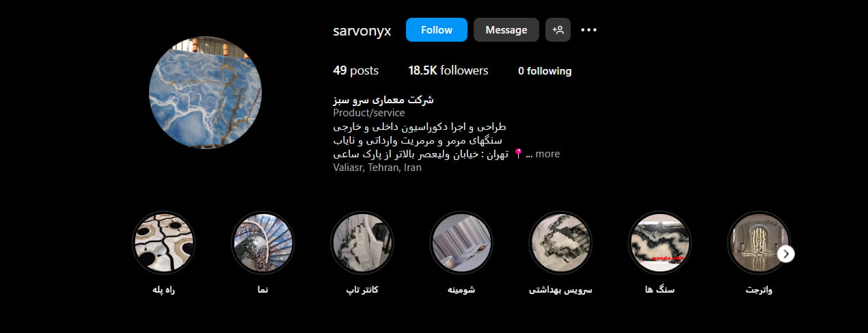View the 18.5K followers list

[448, 70]
